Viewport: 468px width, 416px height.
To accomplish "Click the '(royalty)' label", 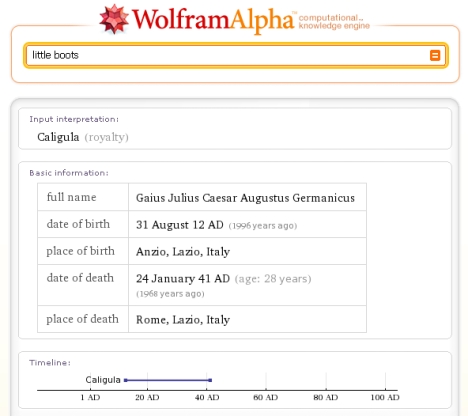I will point(106,137).
